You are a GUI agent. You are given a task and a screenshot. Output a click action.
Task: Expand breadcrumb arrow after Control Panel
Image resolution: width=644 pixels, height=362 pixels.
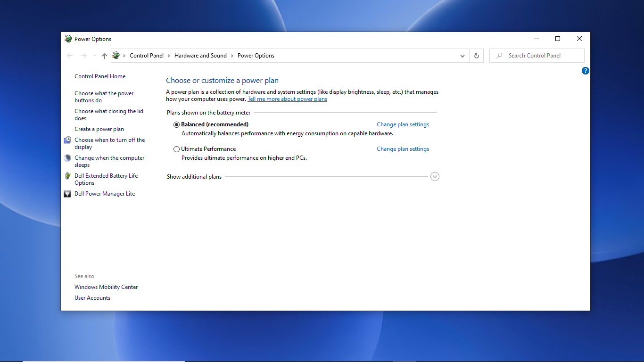(169, 56)
